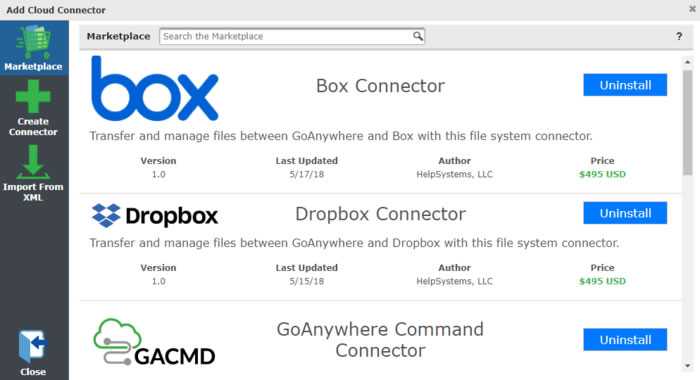Image resolution: width=700 pixels, height=380 pixels.
Task: Click the Dropbox Connector description text
Action: tap(354, 243)
